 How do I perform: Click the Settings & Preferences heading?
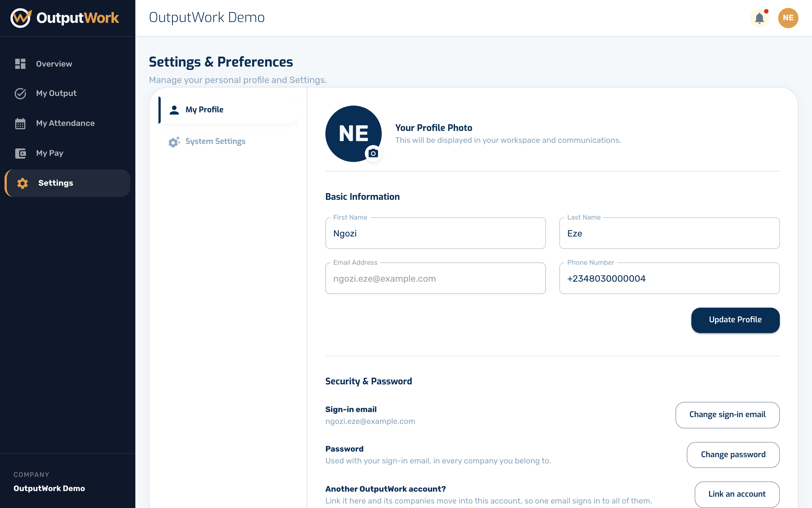coord(221,62)
